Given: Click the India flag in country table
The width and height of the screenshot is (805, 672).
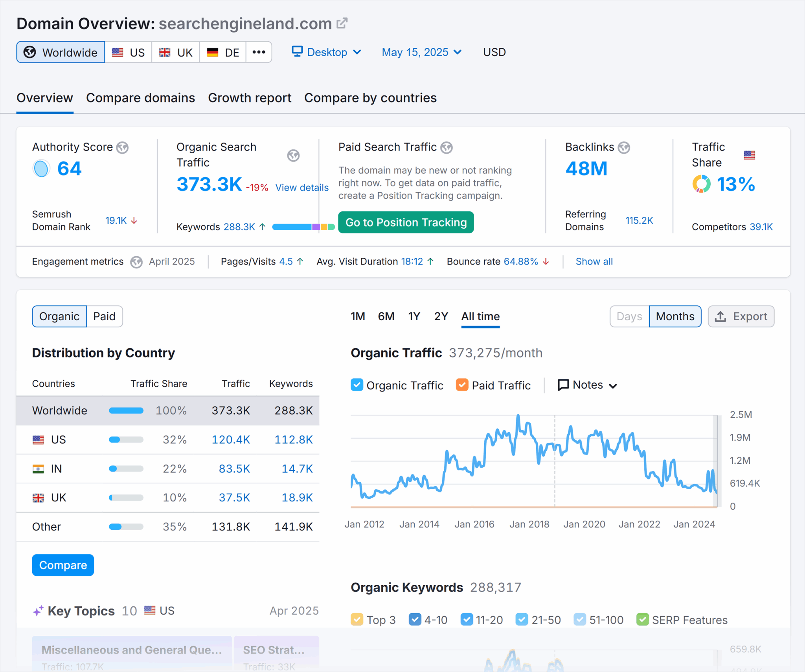Looking at the screenshot, I should [x=38, y=468].
